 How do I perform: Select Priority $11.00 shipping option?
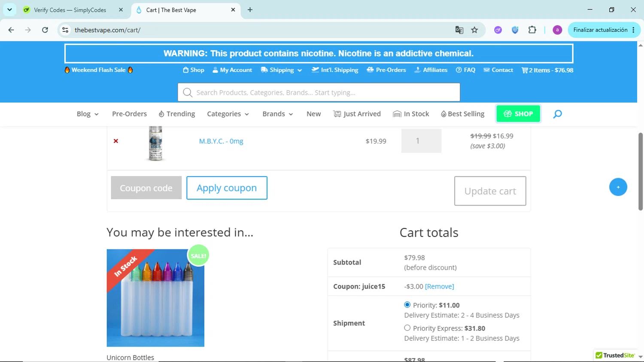pyautogui.click(x=407, y=305)
